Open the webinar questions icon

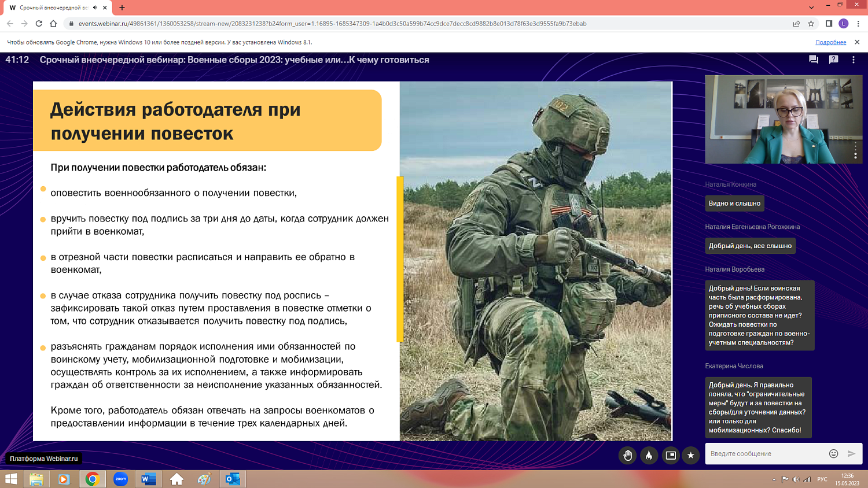833,60
